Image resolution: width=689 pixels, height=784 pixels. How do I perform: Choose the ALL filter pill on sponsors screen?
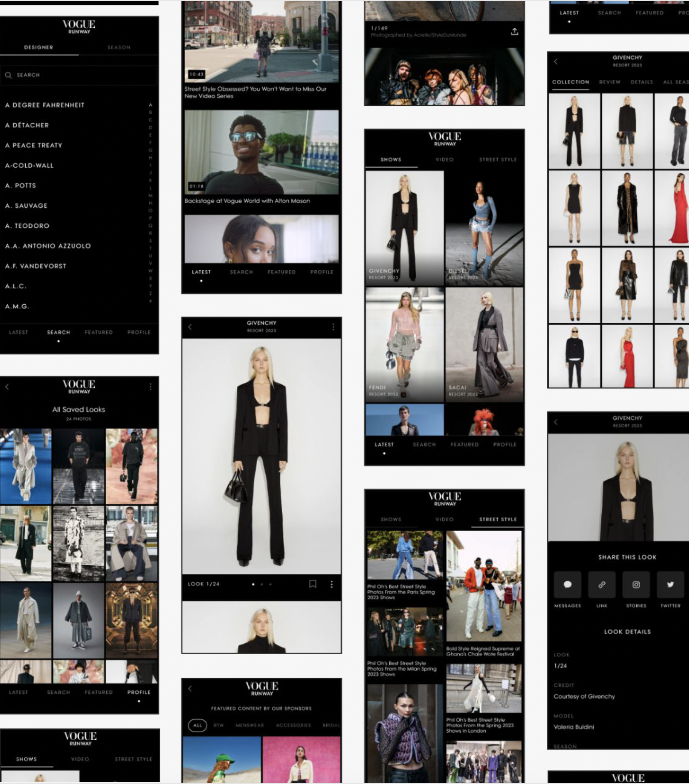tap(197, 725)
